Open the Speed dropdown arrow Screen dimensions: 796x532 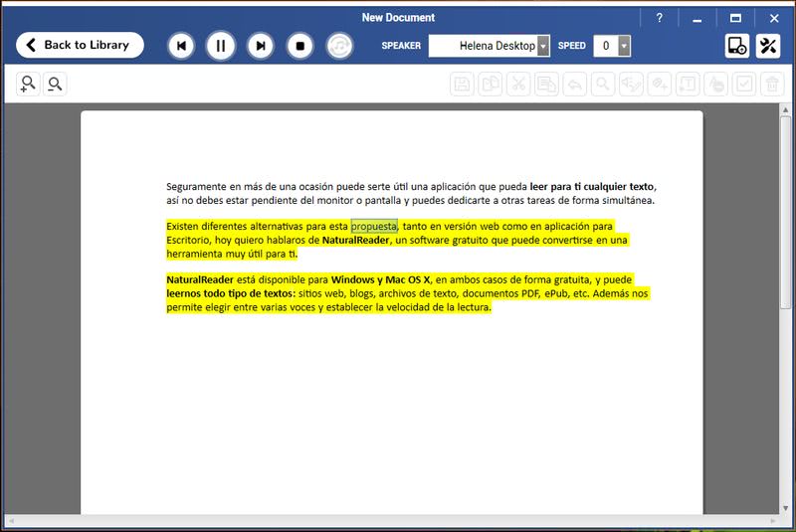pyautogui.click(x=625, y=46)
